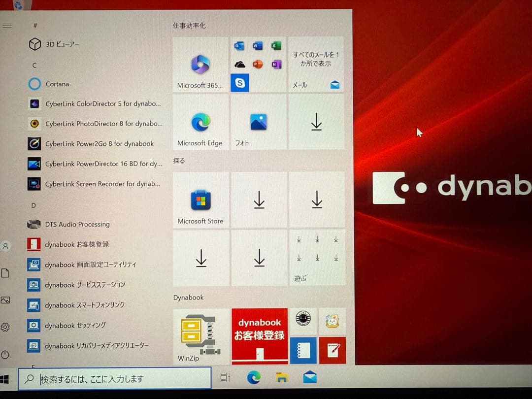Open Skype from the Microsoft 365 tile

click(240, 83)
